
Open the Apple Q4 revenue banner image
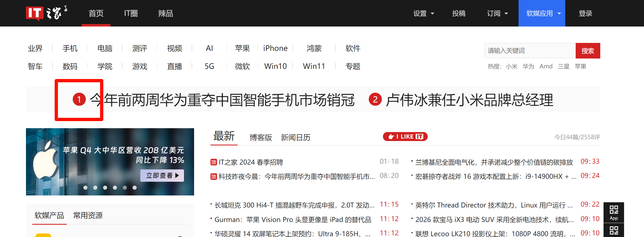coord(110,162)
